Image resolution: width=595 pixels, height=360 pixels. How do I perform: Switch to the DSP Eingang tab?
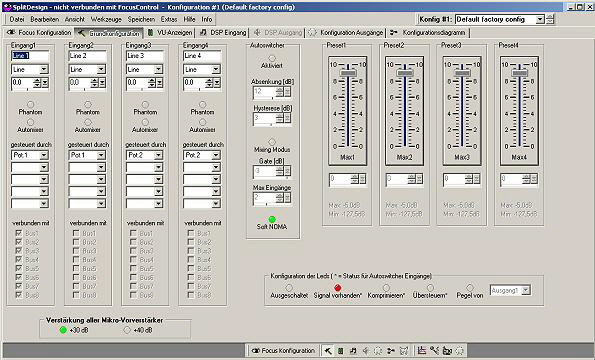click(x=223, y=33)
